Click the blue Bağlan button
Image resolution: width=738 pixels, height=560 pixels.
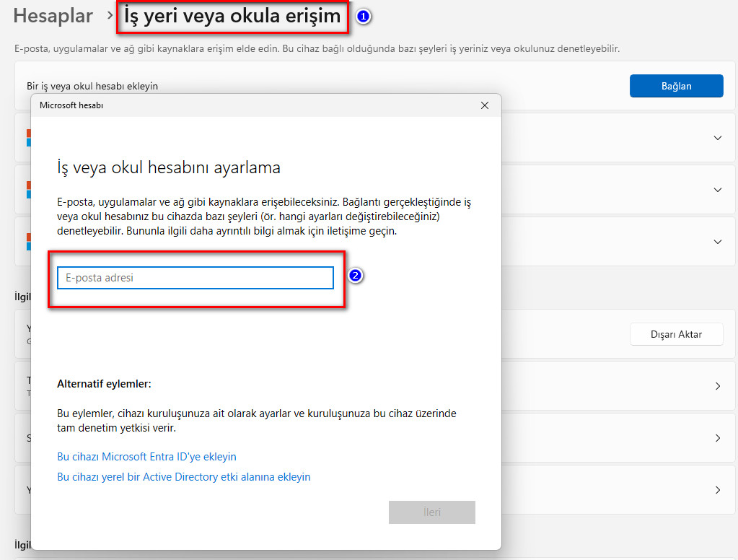pos(676,86)
